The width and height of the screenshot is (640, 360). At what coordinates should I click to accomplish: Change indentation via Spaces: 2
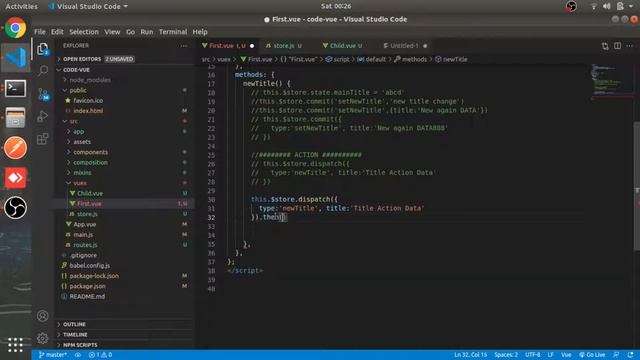coord(506,355)
